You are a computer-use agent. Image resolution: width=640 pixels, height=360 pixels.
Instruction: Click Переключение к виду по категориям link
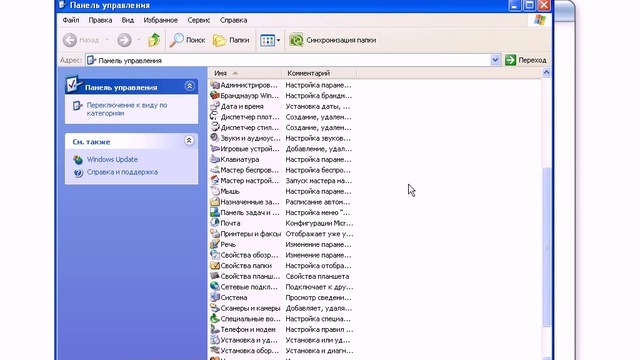(x=127, y=109)
